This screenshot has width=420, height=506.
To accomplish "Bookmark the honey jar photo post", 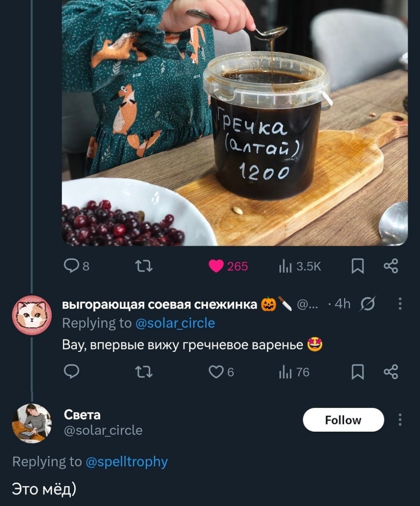I will click(358, 266).
